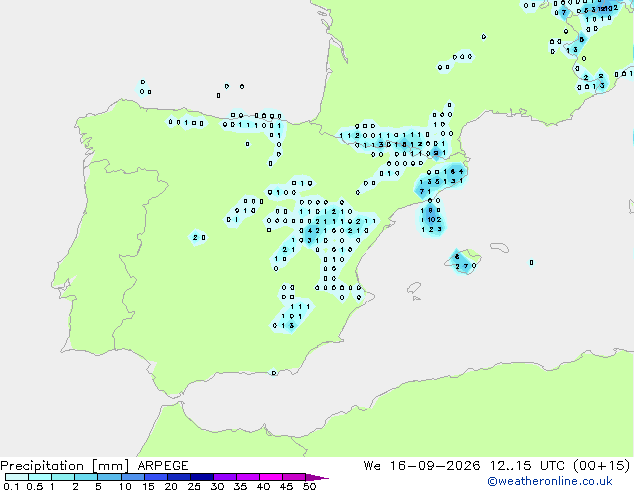This screenshot has height=490, width=634.
Task: Pick the 0.1 mm lightest cyan swatch
Action: coord(17,477)
